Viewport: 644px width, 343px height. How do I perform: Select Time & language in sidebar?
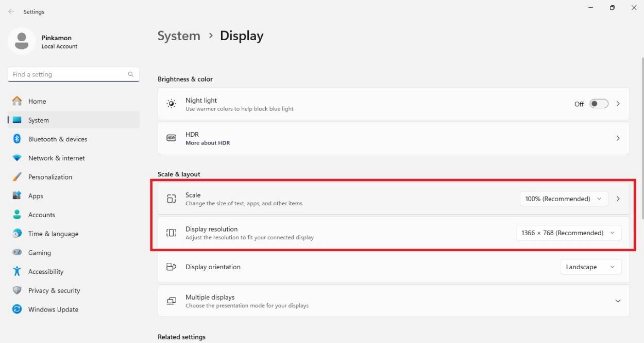pos(53,234)
